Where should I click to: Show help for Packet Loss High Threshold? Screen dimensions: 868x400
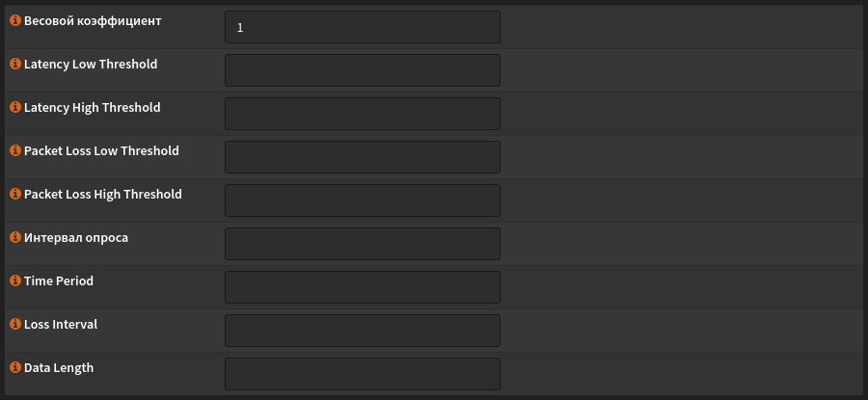point(15,194)
